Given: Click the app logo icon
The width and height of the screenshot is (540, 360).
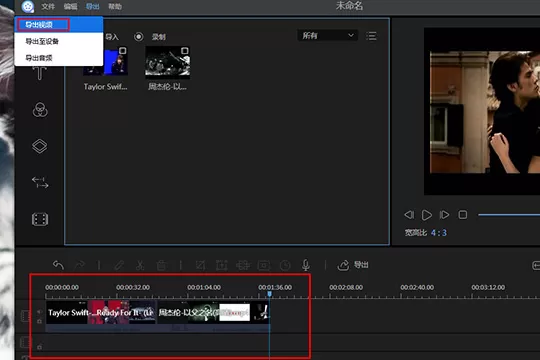Looking at the screenshot, I should (x=28, y=6).
